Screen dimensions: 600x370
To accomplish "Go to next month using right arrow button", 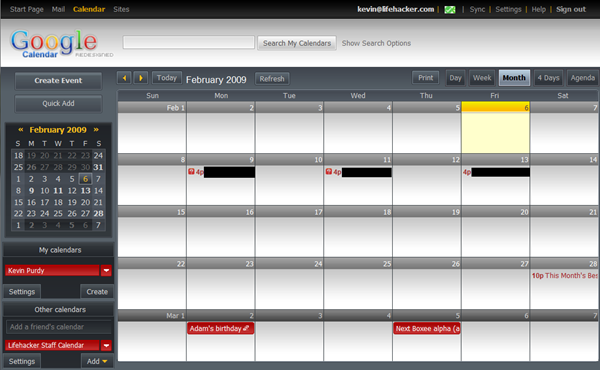I will (141, 78).
